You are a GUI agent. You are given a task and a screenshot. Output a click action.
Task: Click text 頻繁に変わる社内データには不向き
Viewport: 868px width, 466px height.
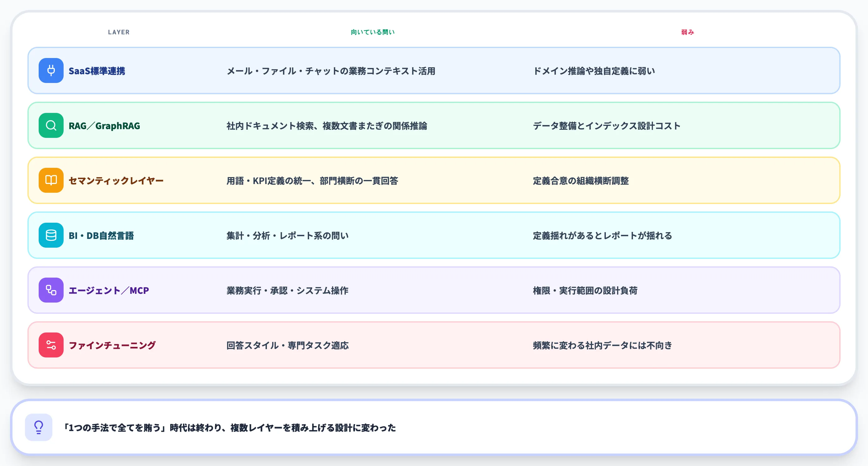click(602, 345)
